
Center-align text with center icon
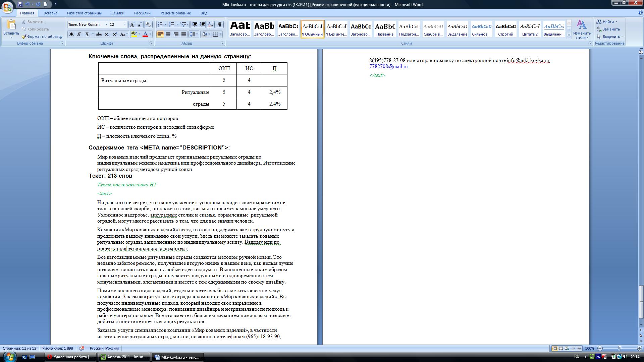(x=168, y=34)
